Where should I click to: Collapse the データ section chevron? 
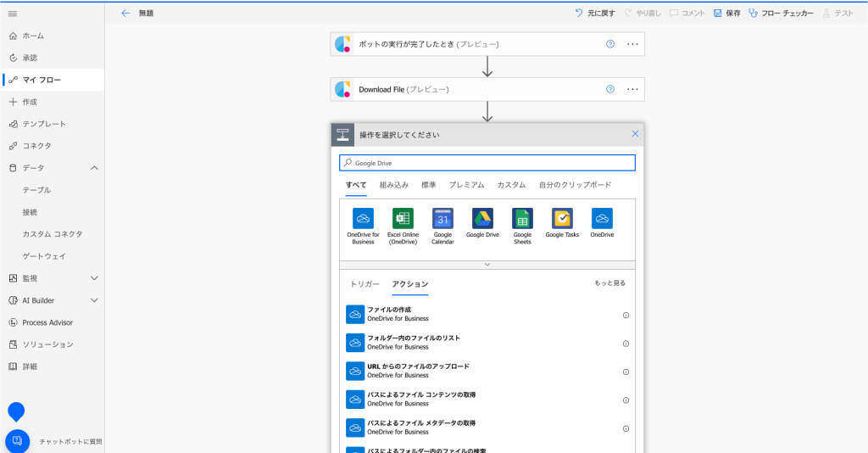pyautogui.click(x=94, y=168)
